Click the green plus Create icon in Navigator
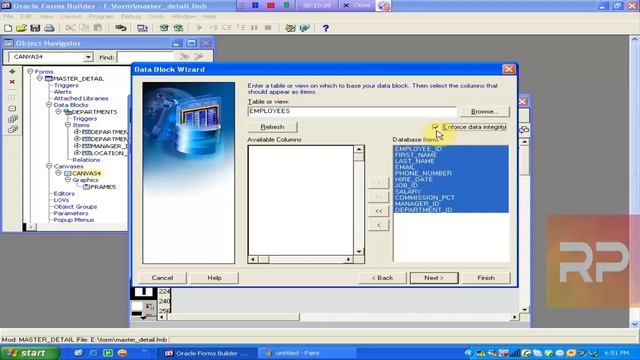This screenshot has height=360, width=640. pyautogui.click(x=12, y=71)
